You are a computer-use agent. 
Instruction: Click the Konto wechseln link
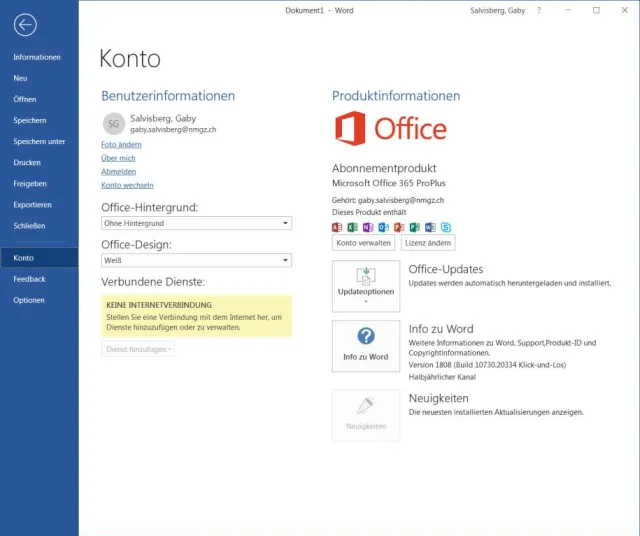[x=127, y=185]
